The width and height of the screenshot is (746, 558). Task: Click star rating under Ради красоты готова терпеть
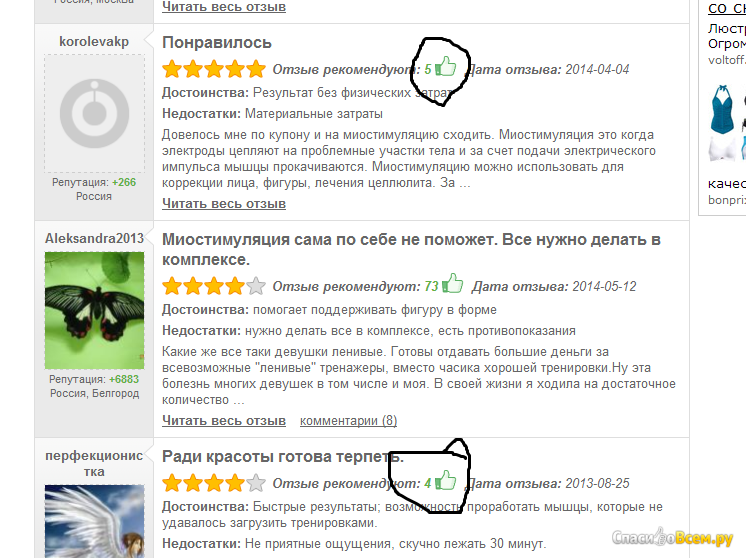tap(214, 483)
